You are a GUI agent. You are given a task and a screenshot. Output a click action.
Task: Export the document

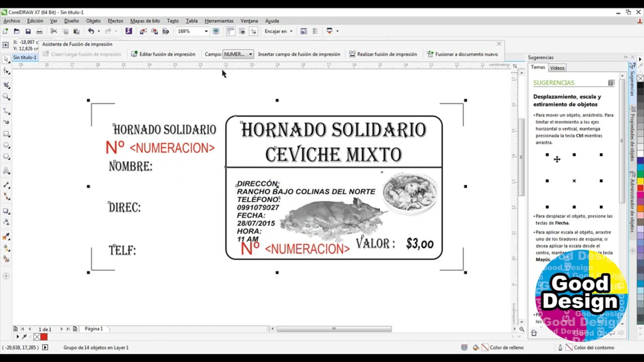click(154, 31)
